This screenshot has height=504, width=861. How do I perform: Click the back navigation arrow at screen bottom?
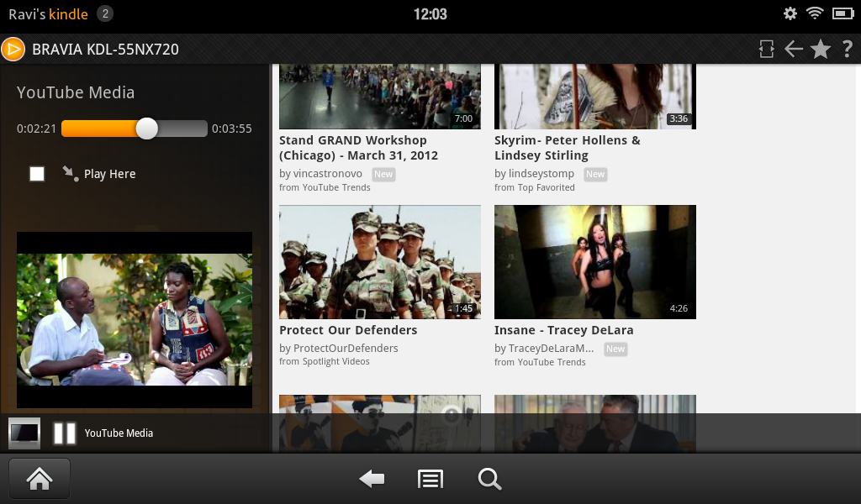371,479
